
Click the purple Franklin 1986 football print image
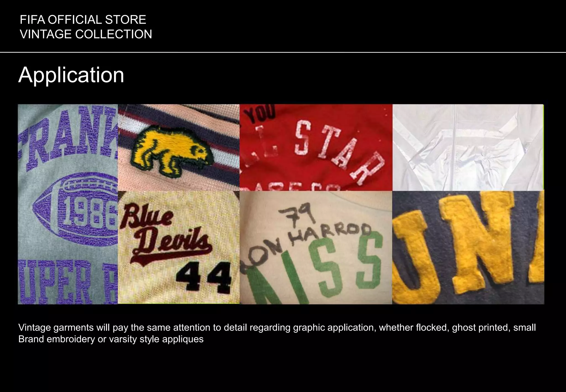coord(68,204)
